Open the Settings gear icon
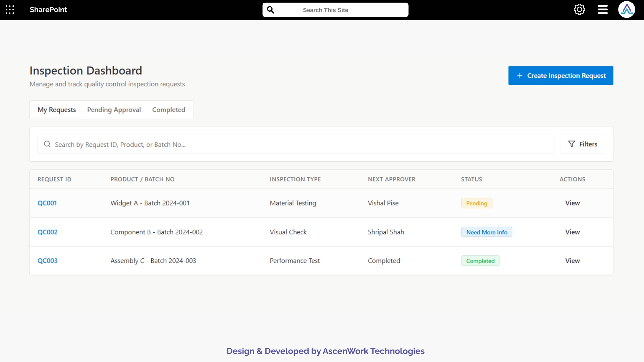The height and width of the screenshot is (362, 644). pyautogui.click(x=579, y=9)
